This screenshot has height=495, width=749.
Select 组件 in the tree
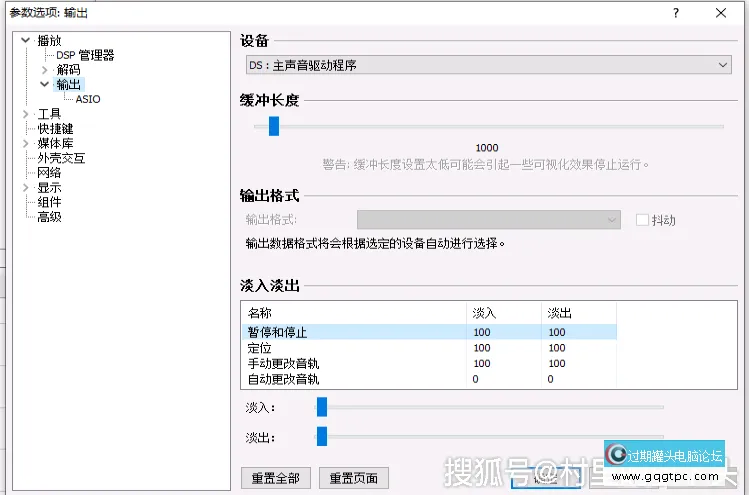point(49,202)
